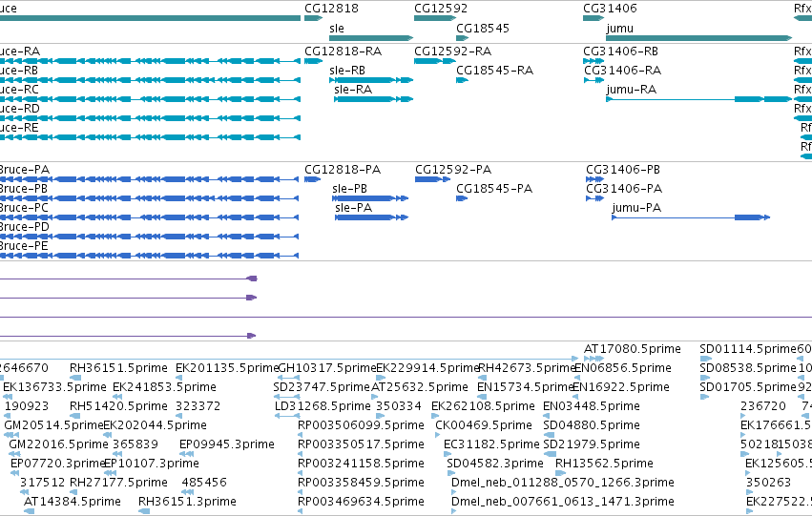Select the GM20514.5prime EST label
Screen dimensions: 812x516
pos(53,425)
